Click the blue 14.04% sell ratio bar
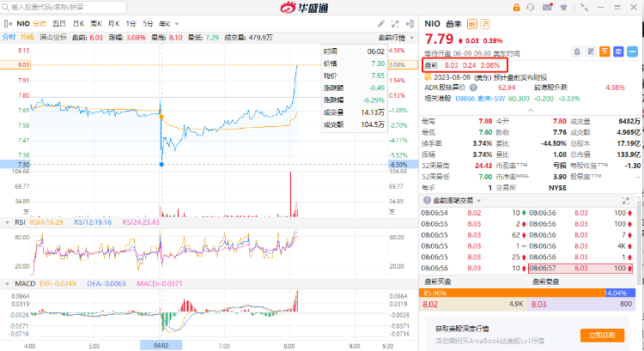 [x=620, y=294]
